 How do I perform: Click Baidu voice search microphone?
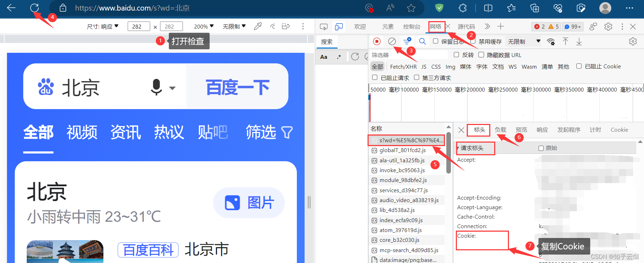coord(156,87)
